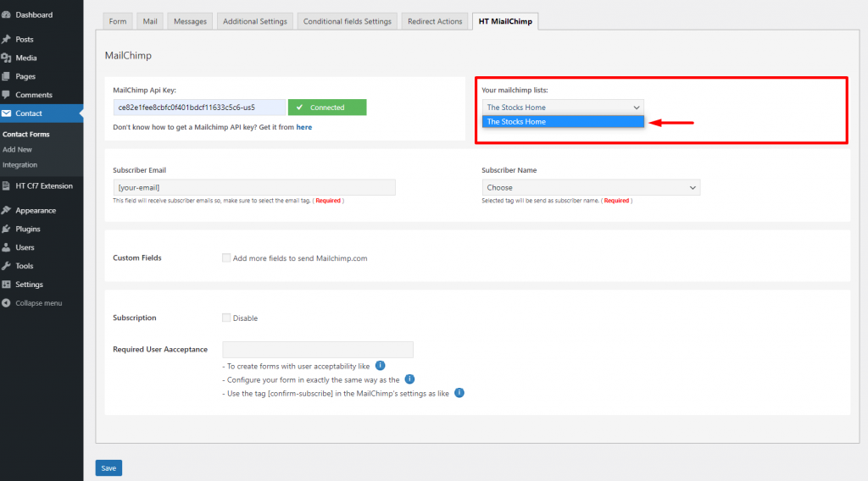Open the Redirect Actions tab
The width and height of the screenshot is (868, 481).
(x=435, y=21)
